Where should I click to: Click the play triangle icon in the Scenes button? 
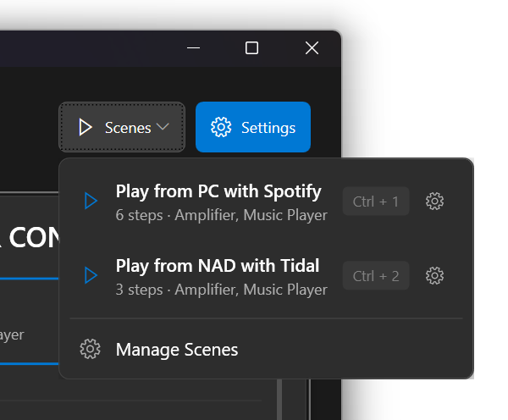tap(86, 128)
